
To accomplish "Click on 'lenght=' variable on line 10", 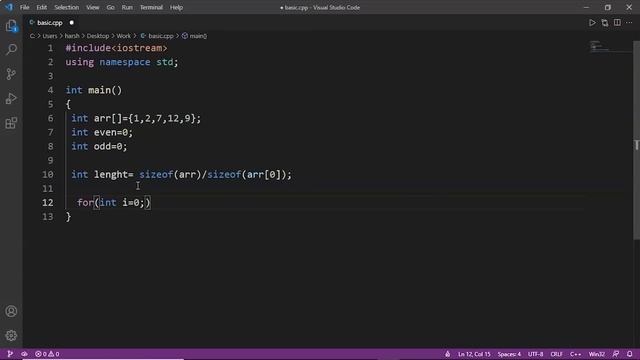I will point(113,174).
